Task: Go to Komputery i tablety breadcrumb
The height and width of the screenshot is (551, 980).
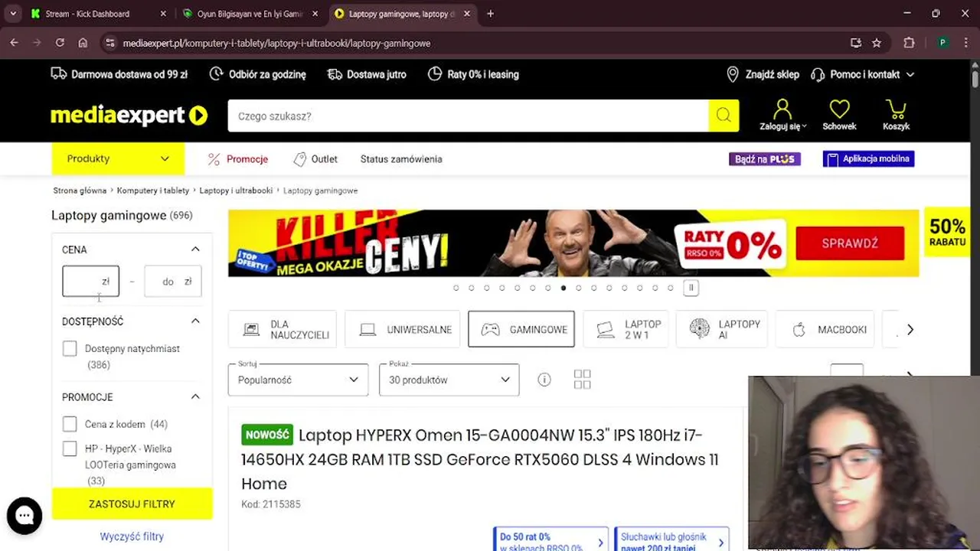Action: click(x=153, y=191)
